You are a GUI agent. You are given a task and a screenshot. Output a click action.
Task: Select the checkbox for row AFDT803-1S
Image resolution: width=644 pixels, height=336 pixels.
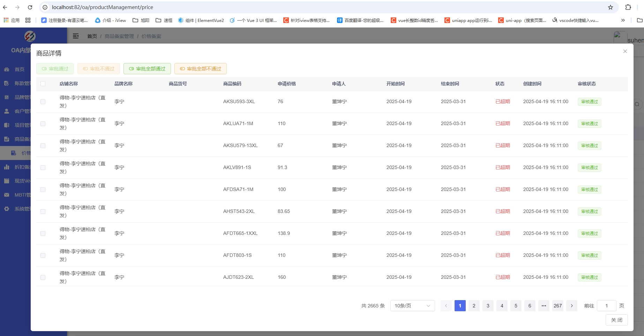pos(43,255)
